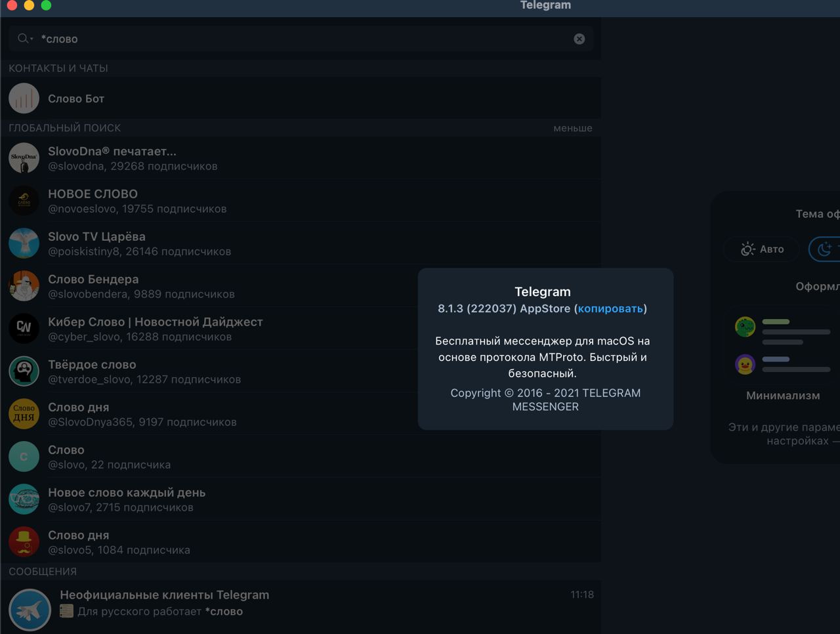Select the Минимализм appearance label
Screen dimensions: 840x634
point(783,396)
